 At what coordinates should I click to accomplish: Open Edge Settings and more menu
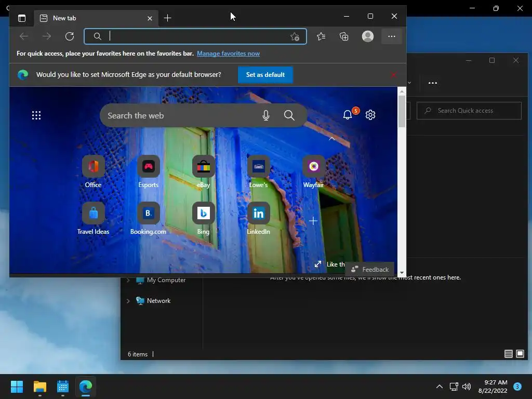392,36
